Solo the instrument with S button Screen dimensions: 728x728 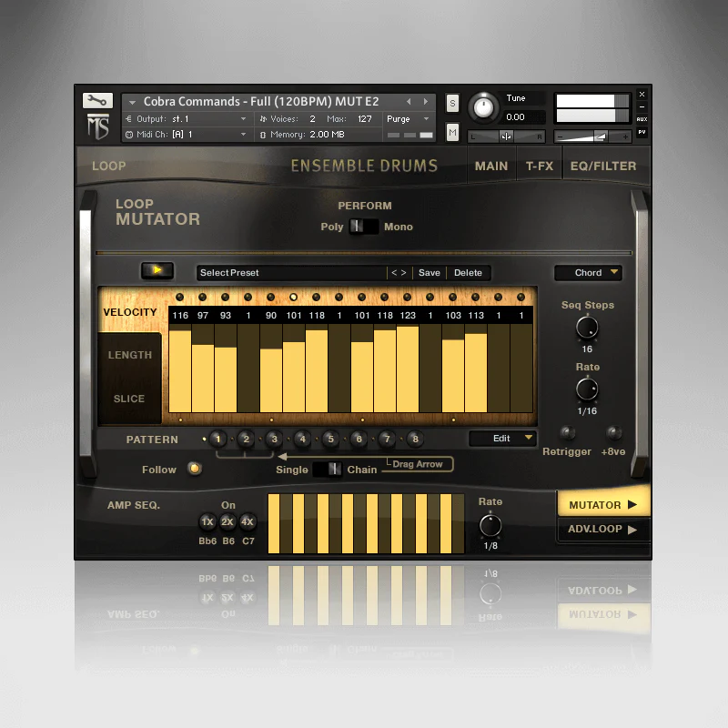pos(452,104)
